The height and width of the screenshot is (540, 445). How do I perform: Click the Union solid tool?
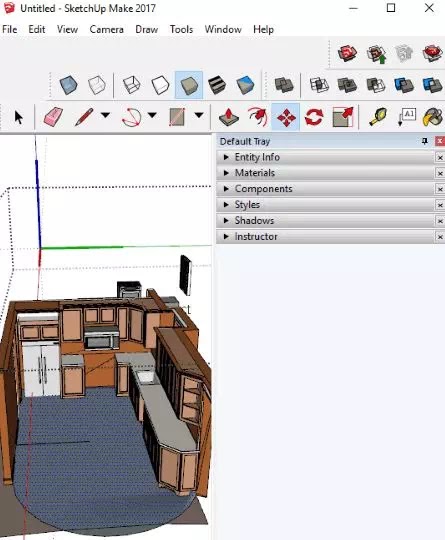coord(347,85)
